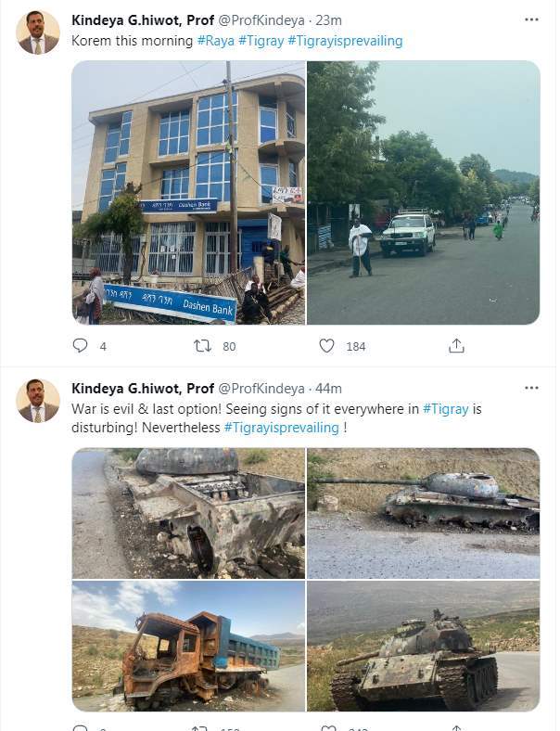Reply to the Korem this morning tweet
This screenshot has width=560, height=731.
click(x=81, y=346)
